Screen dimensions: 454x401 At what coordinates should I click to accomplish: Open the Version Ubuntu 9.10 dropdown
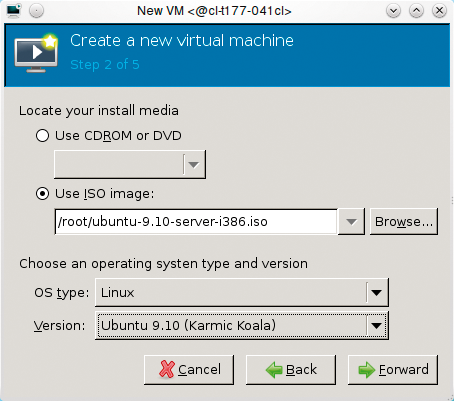tap(242, 325)
